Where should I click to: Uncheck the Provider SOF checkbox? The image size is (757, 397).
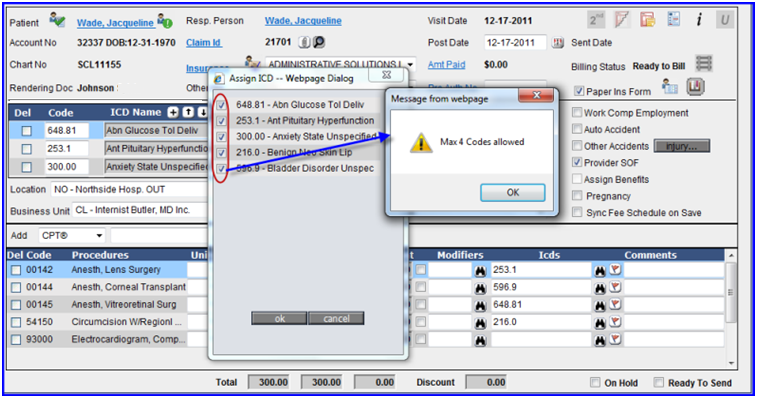[x=577, y=162]
